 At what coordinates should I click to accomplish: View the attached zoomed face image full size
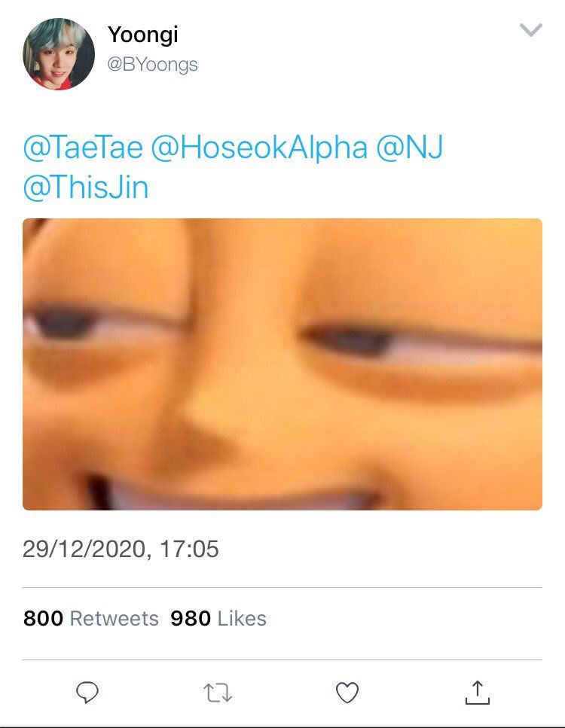[282, 364]
